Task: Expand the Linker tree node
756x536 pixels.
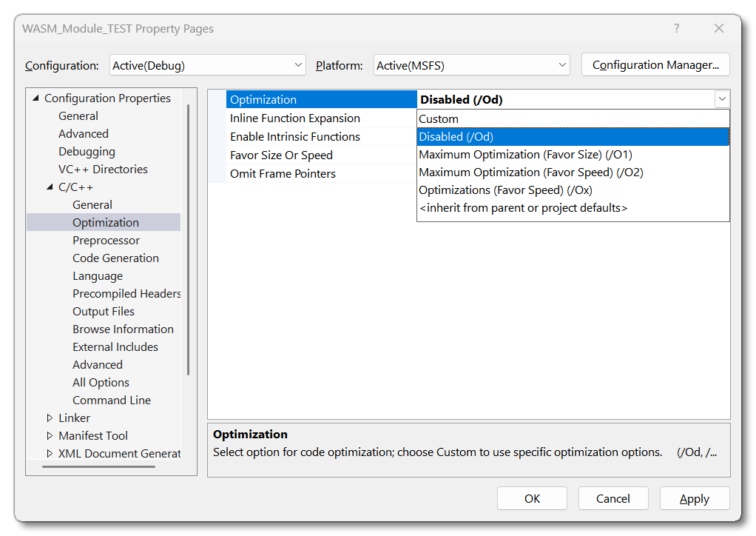Action: (50, 418)
